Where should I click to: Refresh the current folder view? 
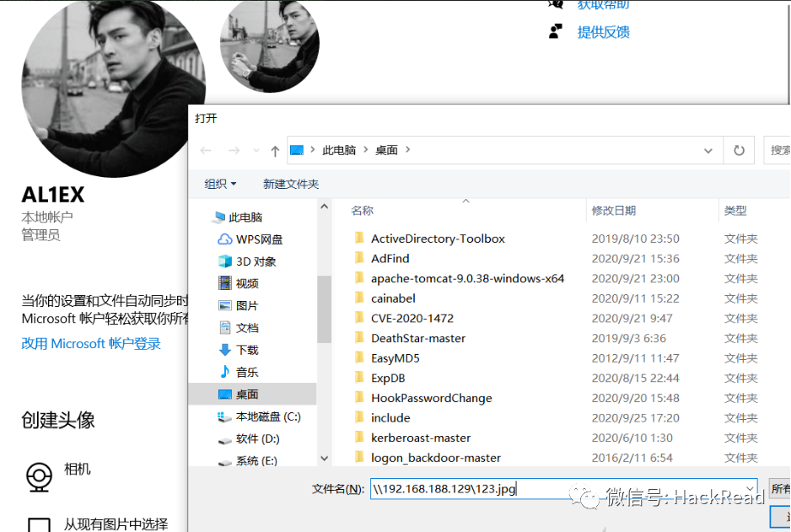739,150
